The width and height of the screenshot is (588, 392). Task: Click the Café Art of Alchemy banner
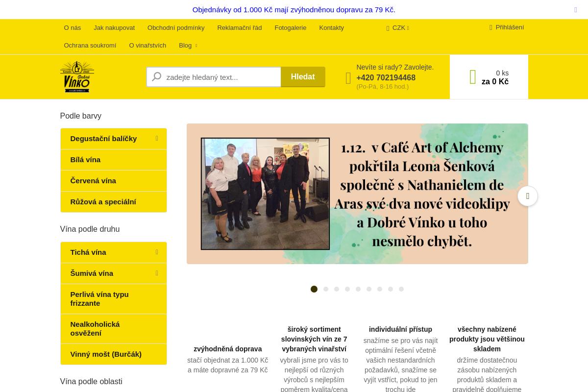(357, 194)
